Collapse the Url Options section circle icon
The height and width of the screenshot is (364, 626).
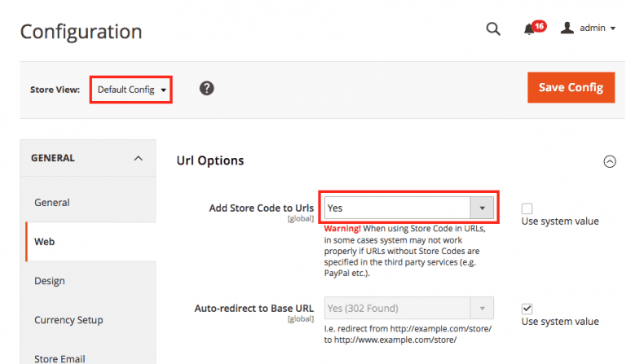coord(609,161)
